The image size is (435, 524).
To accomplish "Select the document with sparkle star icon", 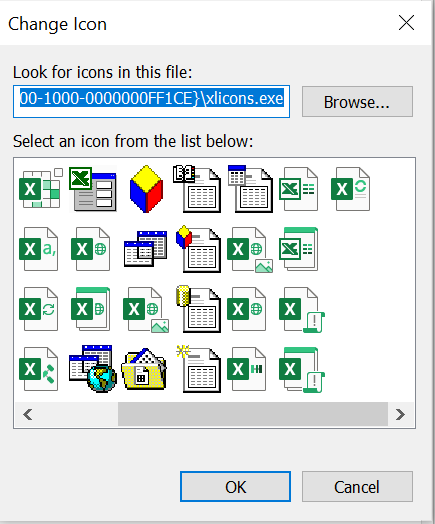I will [198, 369].
